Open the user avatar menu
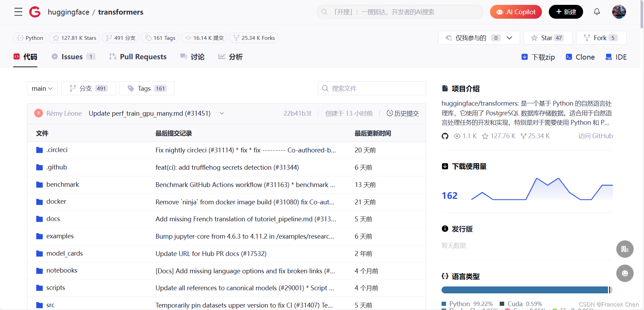644x310 pixels. [x=619, y=12]
